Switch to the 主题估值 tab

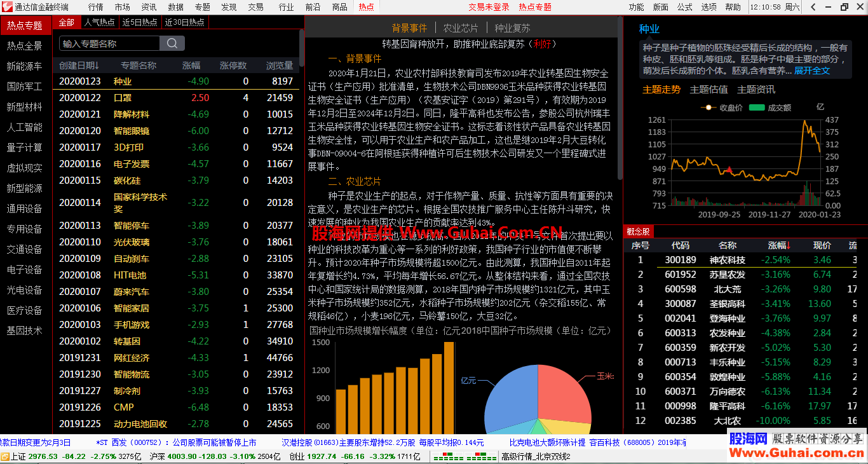709,90
